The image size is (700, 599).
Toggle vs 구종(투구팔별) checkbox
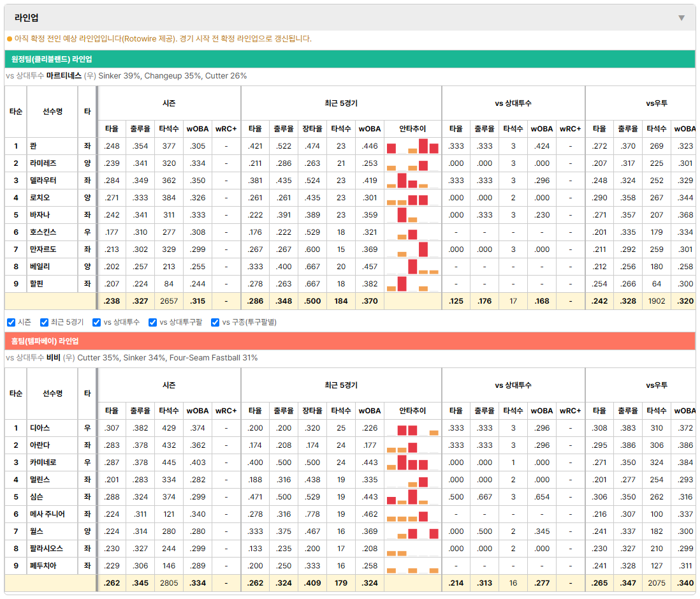point(215,323)
